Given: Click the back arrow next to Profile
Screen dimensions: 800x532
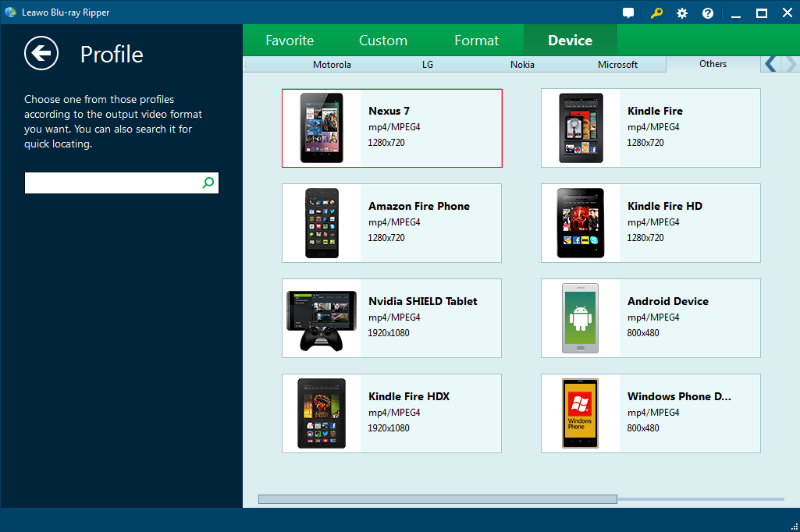Looking at the screenshot, I should (x=41, y=53).
